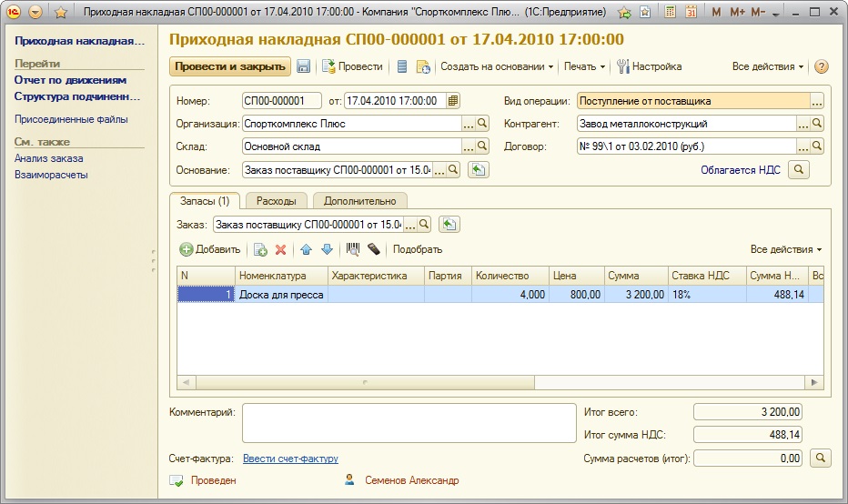848x504 pixels.
Task: Click ellipsis button in Склад field
Action: point(469,146)
